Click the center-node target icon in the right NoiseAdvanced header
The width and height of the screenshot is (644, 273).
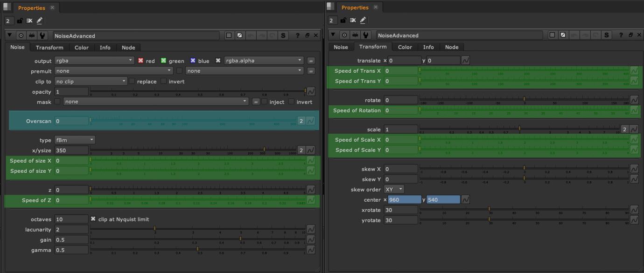coord(344,35)
